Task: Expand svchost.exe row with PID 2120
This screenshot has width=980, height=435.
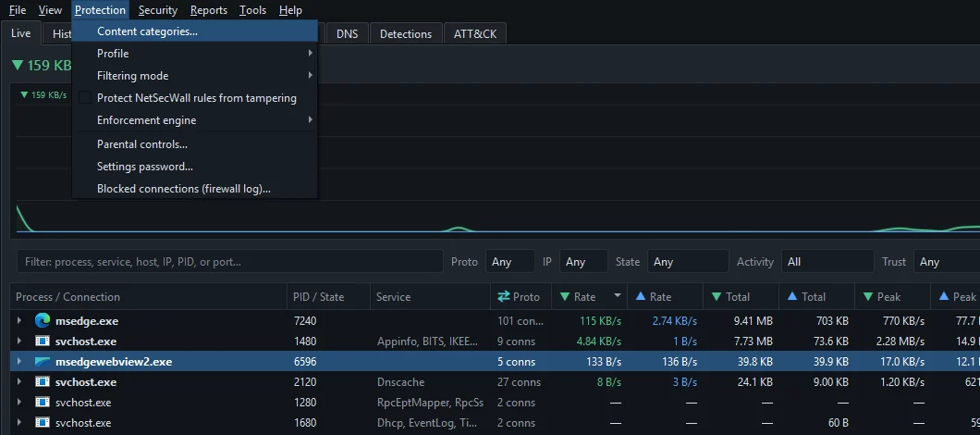Action: point(19,382)
